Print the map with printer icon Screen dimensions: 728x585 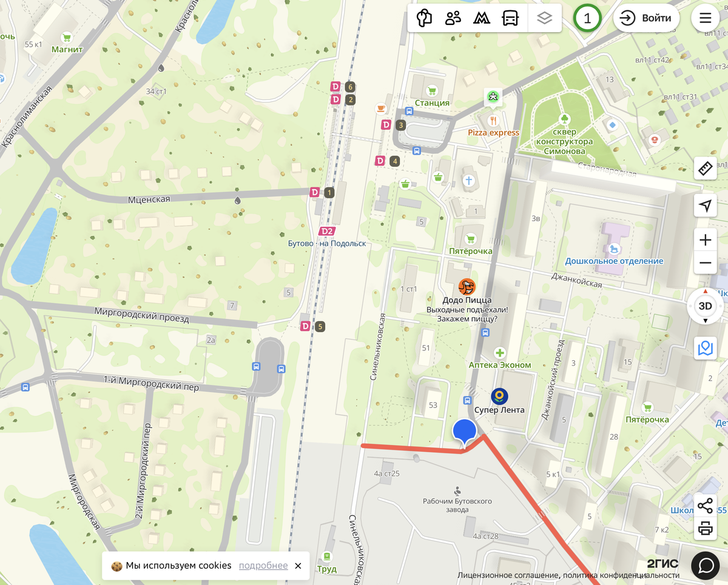tap(705, 528)
